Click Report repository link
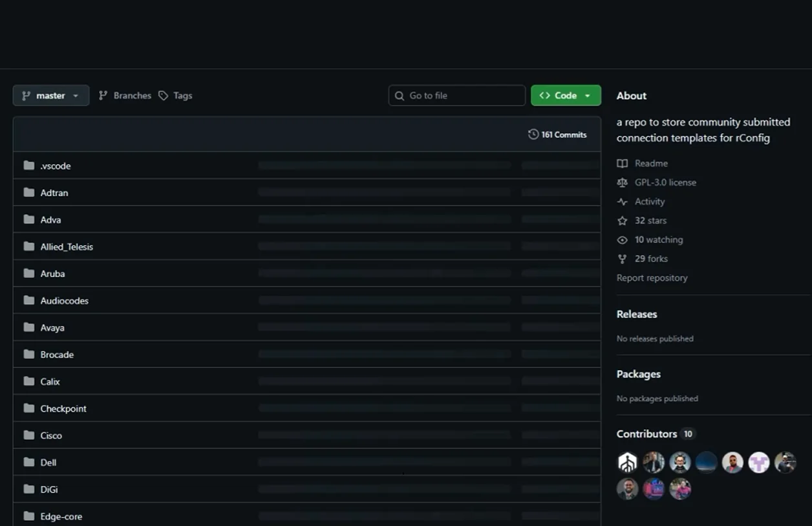812x526 pixels. [652, 278]
